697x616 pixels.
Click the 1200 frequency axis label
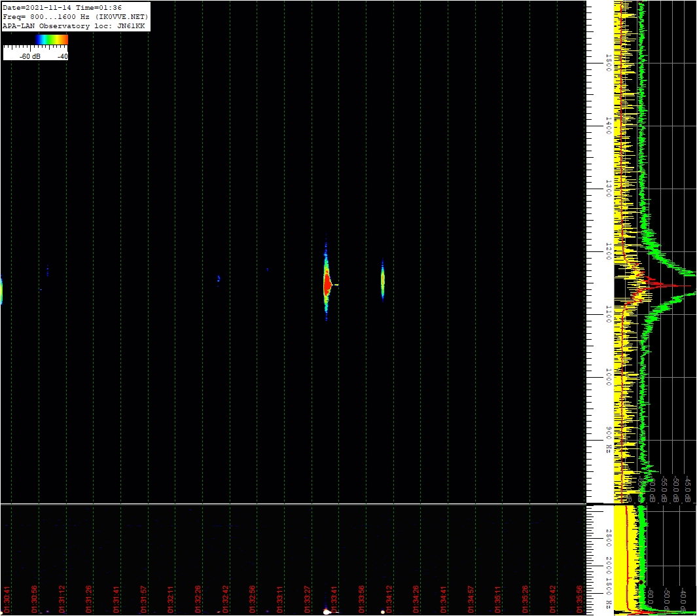click(609, 252)
